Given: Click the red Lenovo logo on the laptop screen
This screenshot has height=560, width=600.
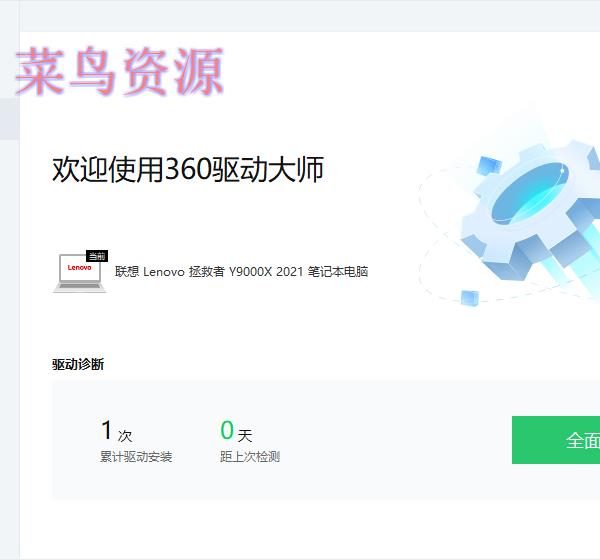Looking at the screenshot, I should pos(79,268).
